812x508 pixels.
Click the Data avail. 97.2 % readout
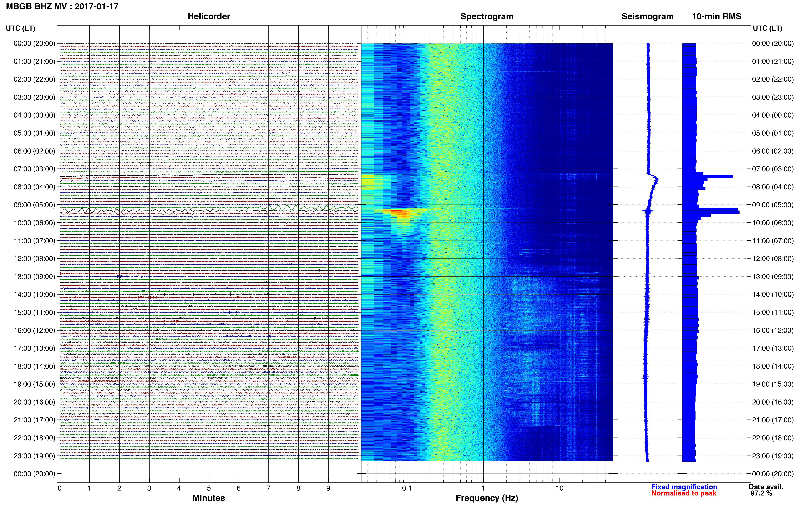click(766, 490)
